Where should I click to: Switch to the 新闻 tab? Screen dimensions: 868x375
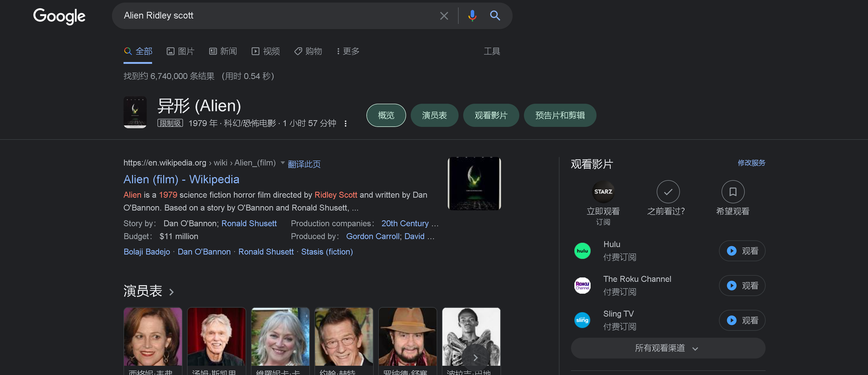tap(223, 51)
